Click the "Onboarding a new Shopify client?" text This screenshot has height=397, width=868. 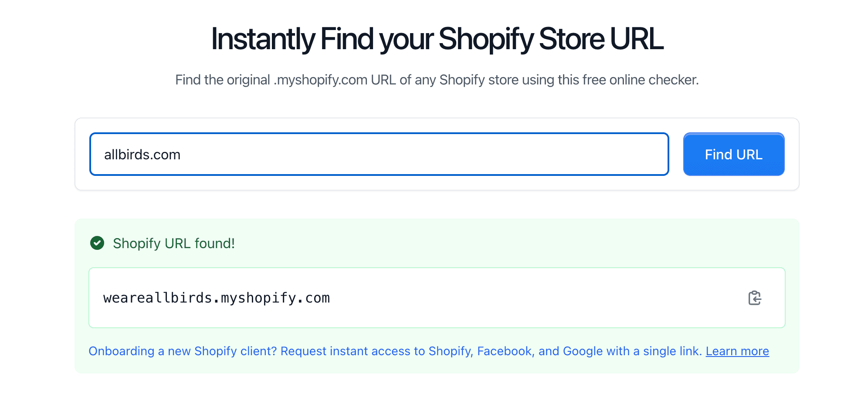pyautogui.click(x=183, y=351)
